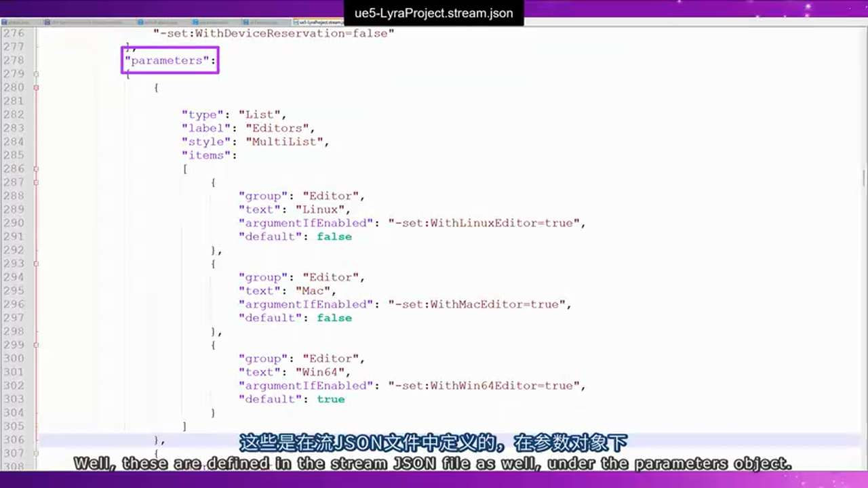Click the disk icon on the third file tab
This screenshot has height=488, width=868.
[x=141, y=22]
